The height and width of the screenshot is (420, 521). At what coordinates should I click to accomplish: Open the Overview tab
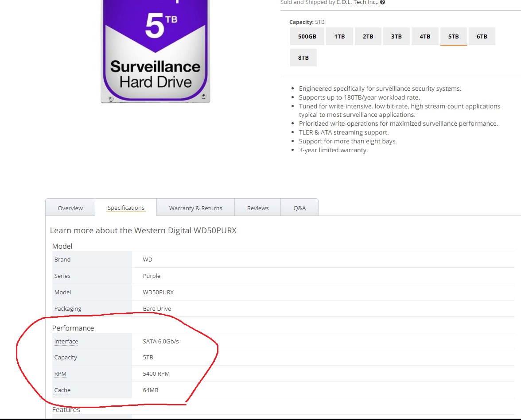tap(70, 208)
